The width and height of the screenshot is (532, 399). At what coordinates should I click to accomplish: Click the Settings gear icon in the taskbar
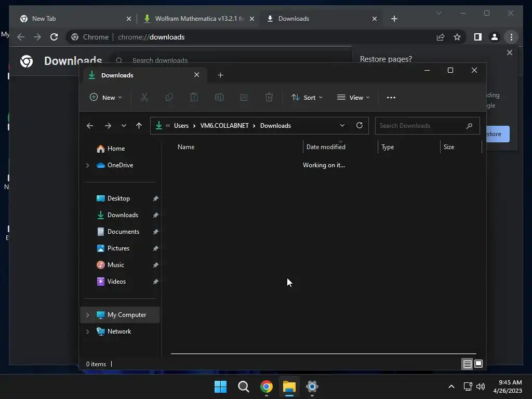coord(312,387)
